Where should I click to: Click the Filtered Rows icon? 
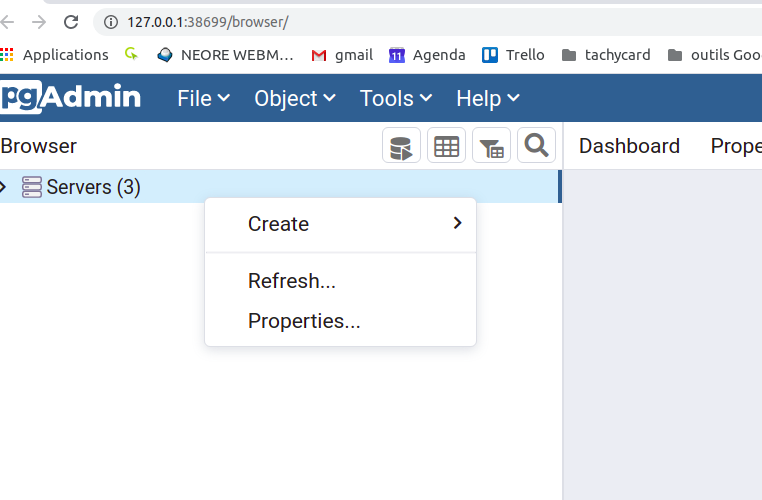(x=491, y=145)
